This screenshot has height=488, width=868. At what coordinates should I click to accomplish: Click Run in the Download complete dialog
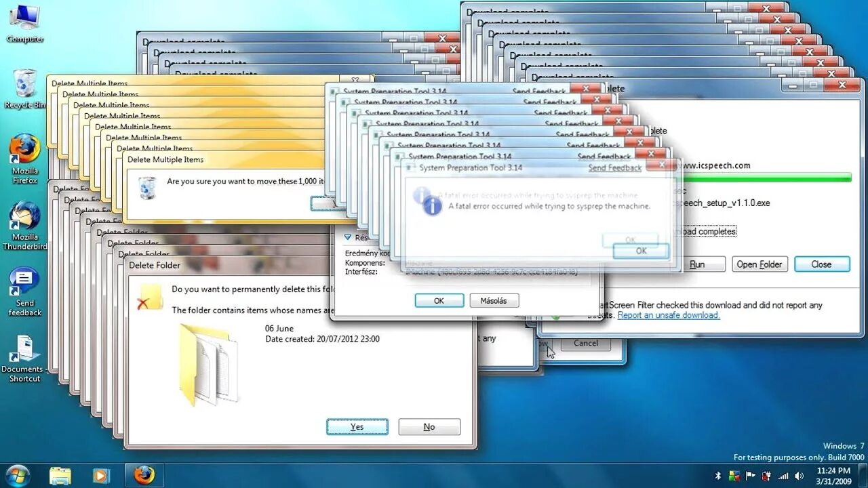click(x=698, y=264)
